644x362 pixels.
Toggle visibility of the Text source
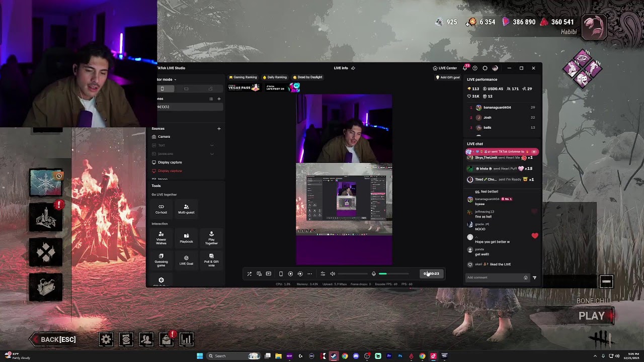pos(212,145)
